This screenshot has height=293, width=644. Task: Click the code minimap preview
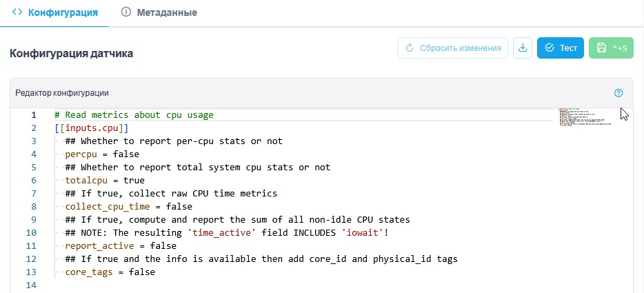[585, 117]
